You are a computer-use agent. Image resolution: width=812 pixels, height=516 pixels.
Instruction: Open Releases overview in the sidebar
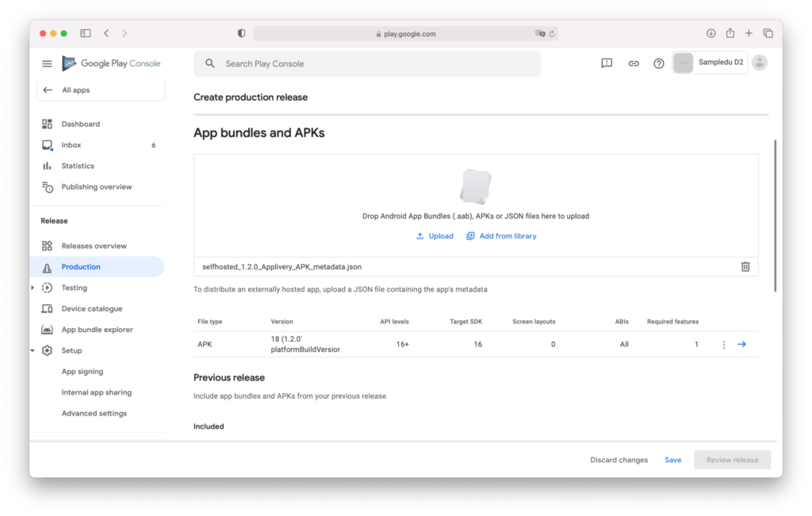coord(95,245)
